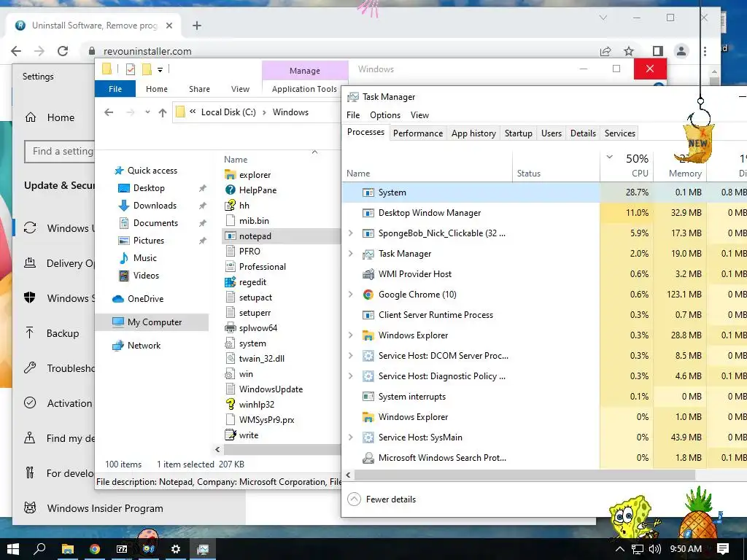747x560 pixels.
Task: Click the Find a setting search box
Action: (59, 152)
